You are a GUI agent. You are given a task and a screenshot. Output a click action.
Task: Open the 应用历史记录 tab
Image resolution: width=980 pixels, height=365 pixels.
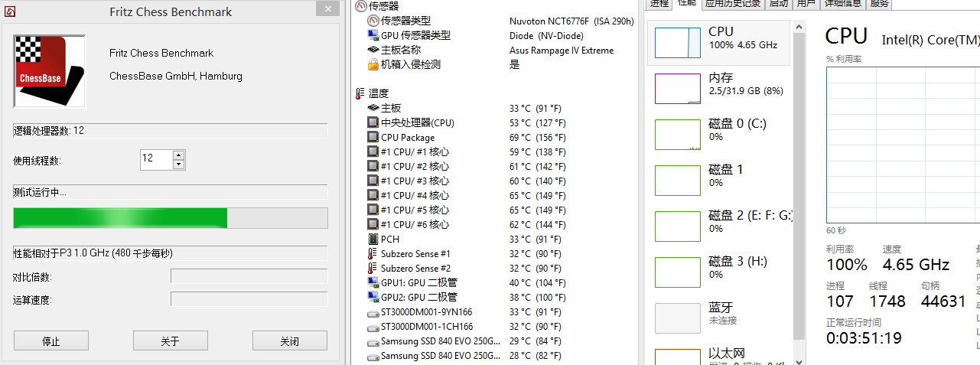(732, 4)
